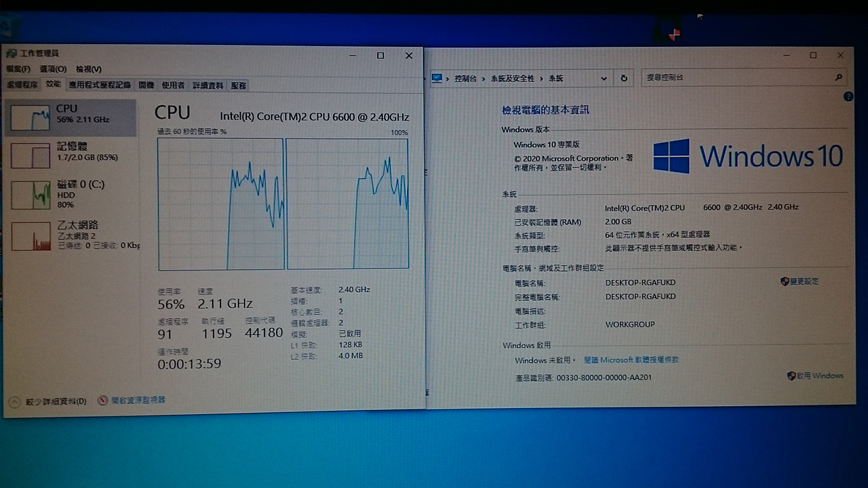This screenshot has height=488, width=868.
Task: Expand the chevron before 控制台 breadcrumb
Action: 449,79
